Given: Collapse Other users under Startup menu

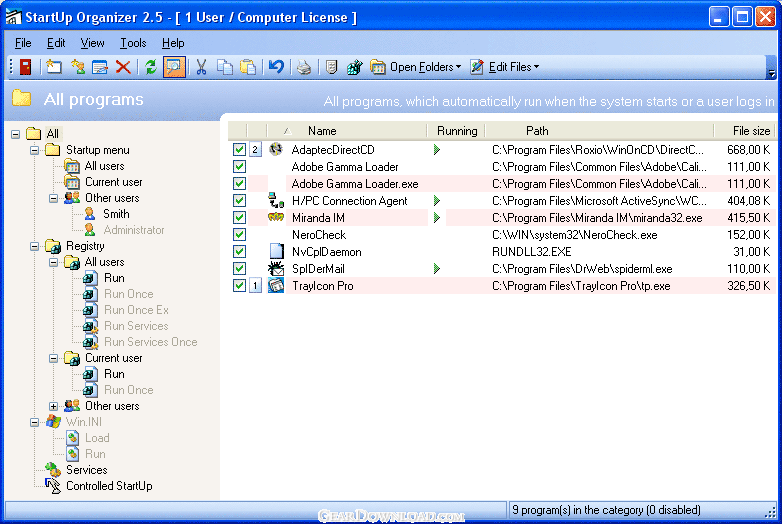Looking at the screenshot, I should coord(53,198).
